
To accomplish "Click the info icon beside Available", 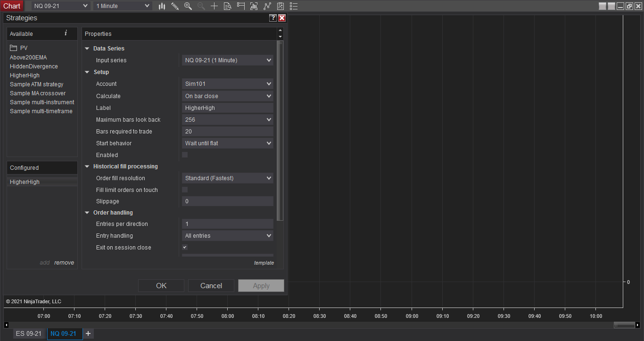I will pos(66,33).
